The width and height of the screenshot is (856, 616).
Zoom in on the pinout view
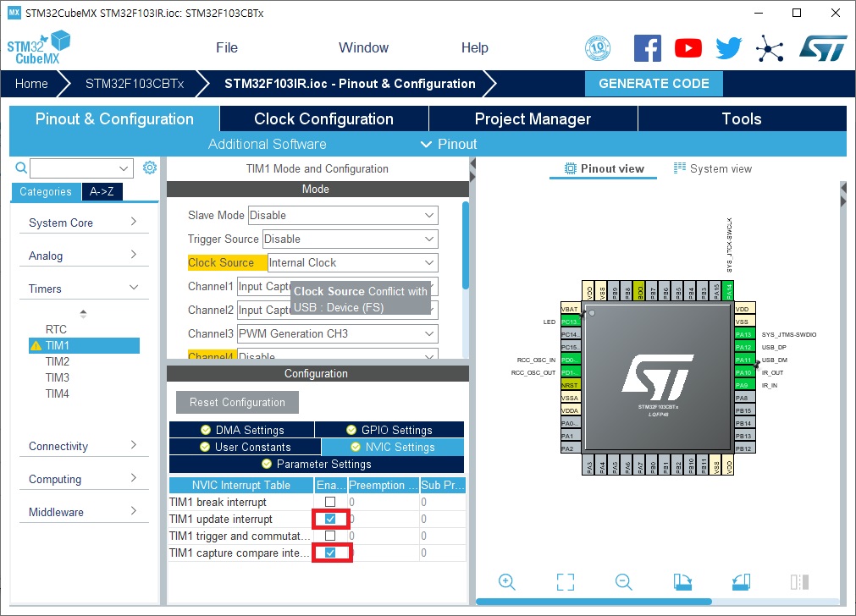click(506, 581)
